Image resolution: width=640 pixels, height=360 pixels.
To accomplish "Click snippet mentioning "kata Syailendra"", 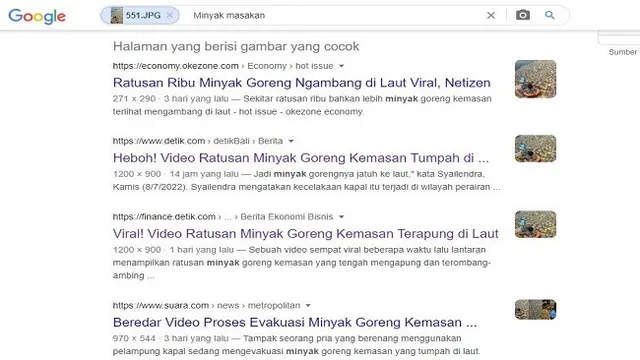I will pyautogui.click(x=307, y=180).
